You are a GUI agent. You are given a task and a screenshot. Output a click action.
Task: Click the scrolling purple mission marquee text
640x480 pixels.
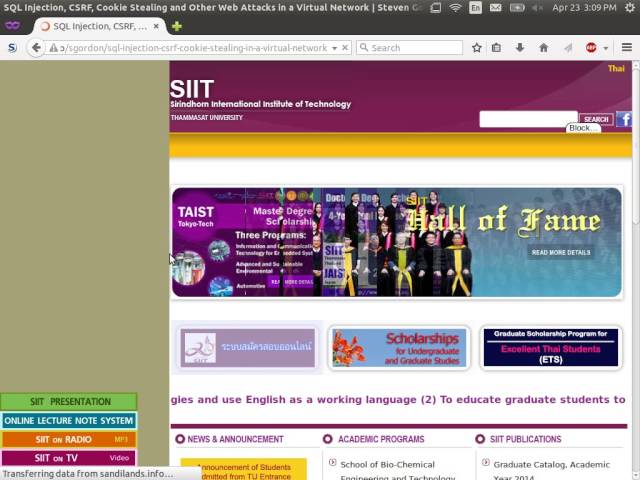pyautogui.click(x=398, y=400)
